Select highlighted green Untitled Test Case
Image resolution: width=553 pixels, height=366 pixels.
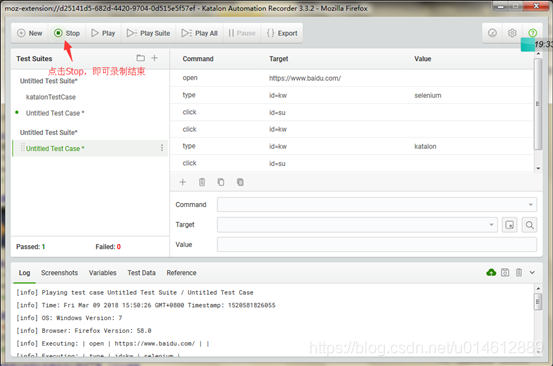(55, 148)
